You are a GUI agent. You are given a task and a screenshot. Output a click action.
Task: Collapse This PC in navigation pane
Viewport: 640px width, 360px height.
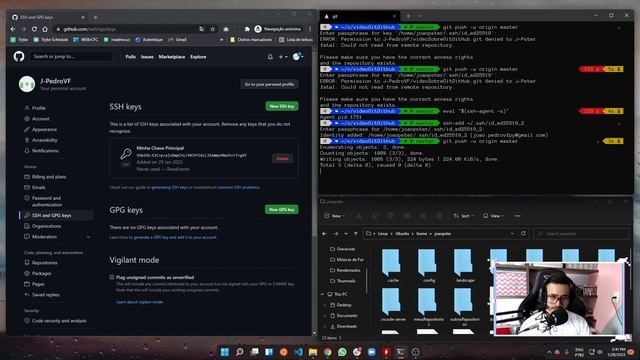click(x=322, y=294)
